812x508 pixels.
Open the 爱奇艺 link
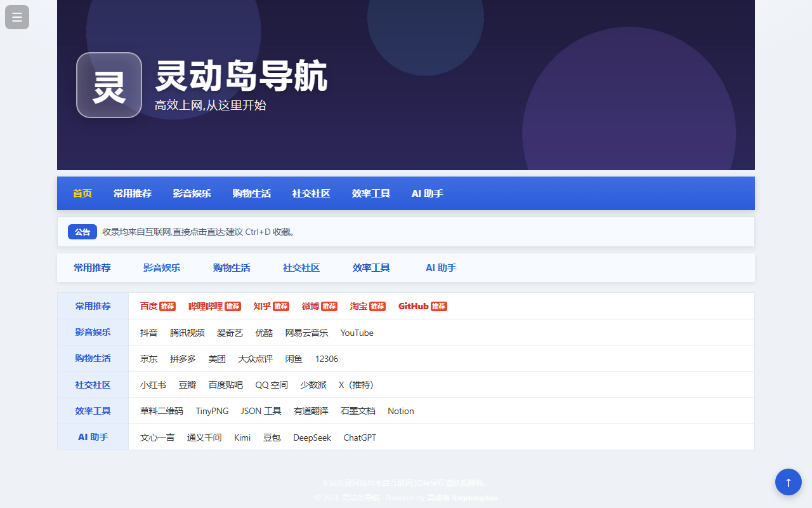(x=230, y=333)
